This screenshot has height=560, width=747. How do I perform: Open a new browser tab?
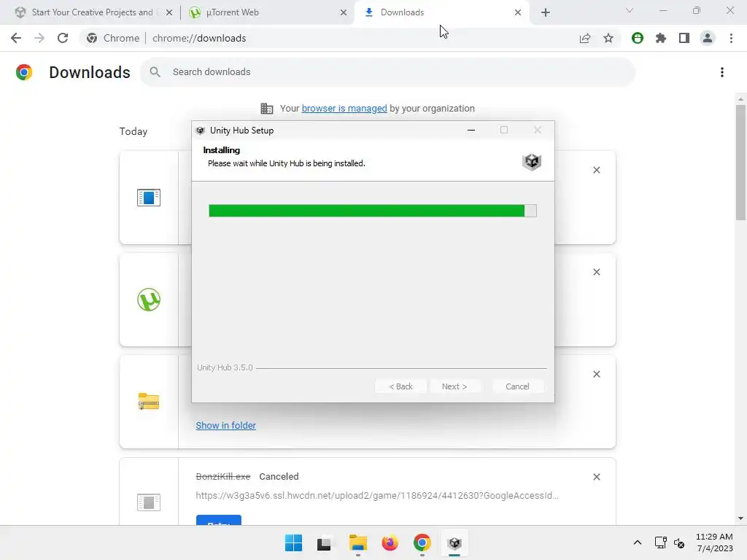[546, 12]
